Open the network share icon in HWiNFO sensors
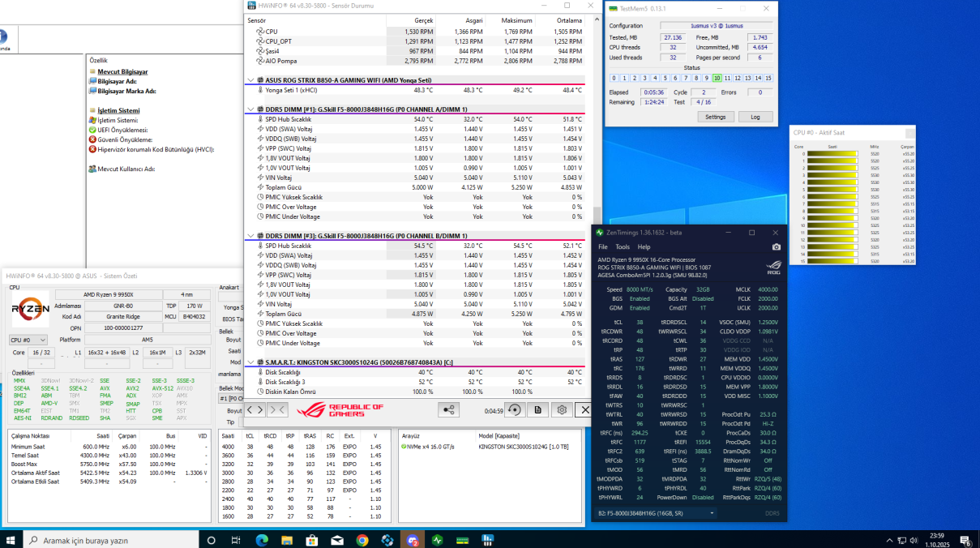 449,410
